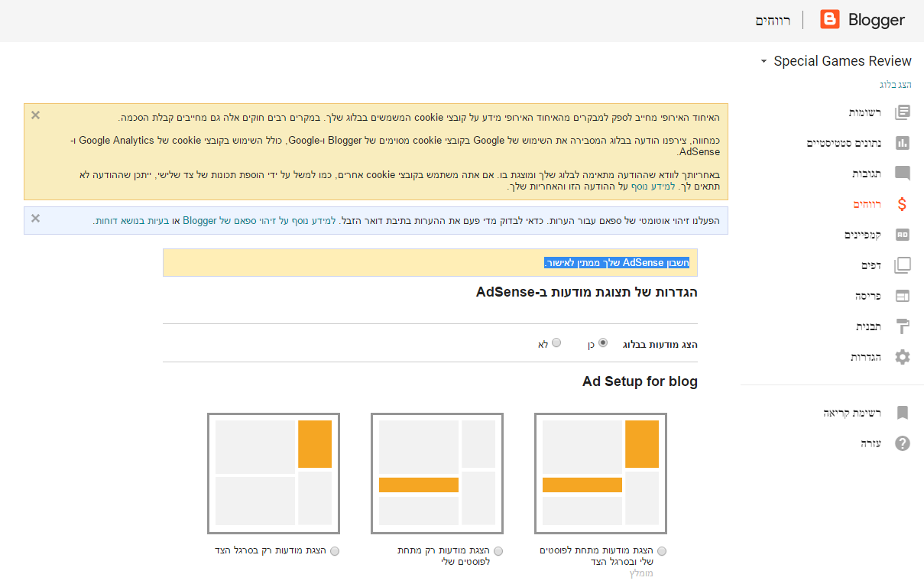Image resolution: width=924 pixels, height=584 pixels.
Task: Open the Theme paint roller icon
Action: click(903, 326)
